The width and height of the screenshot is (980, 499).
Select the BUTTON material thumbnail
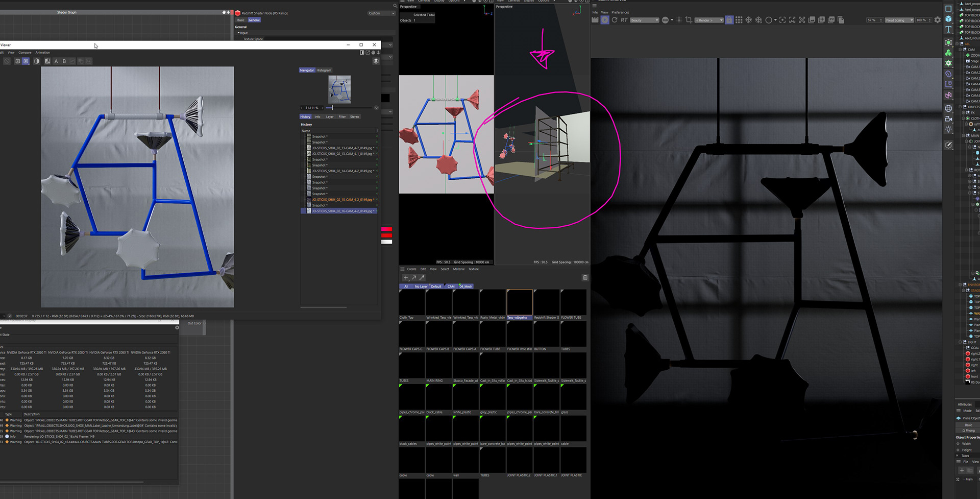coord(546,334)
